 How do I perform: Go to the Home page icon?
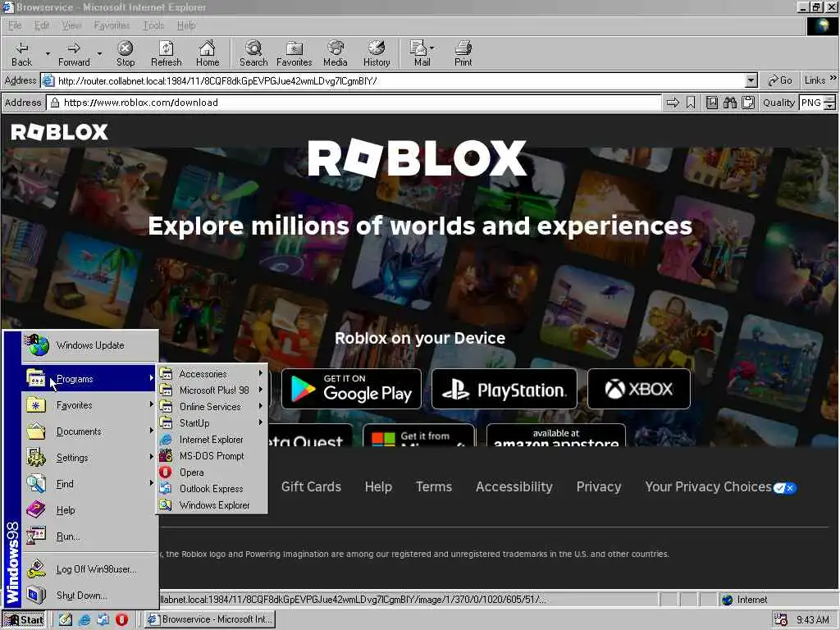pyautogui.click(x=208, y=48)
